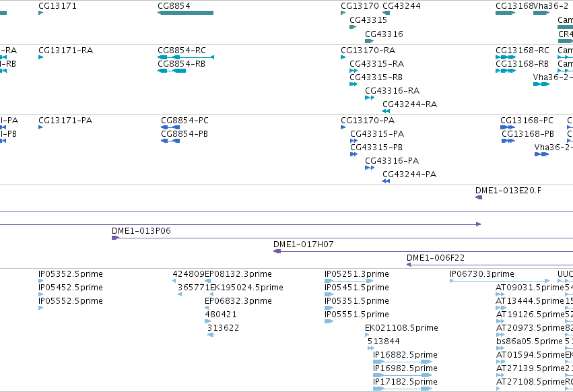Select the CG13170 gene label
This screenshot has height=392, width=573.
[x=360, y=6]
